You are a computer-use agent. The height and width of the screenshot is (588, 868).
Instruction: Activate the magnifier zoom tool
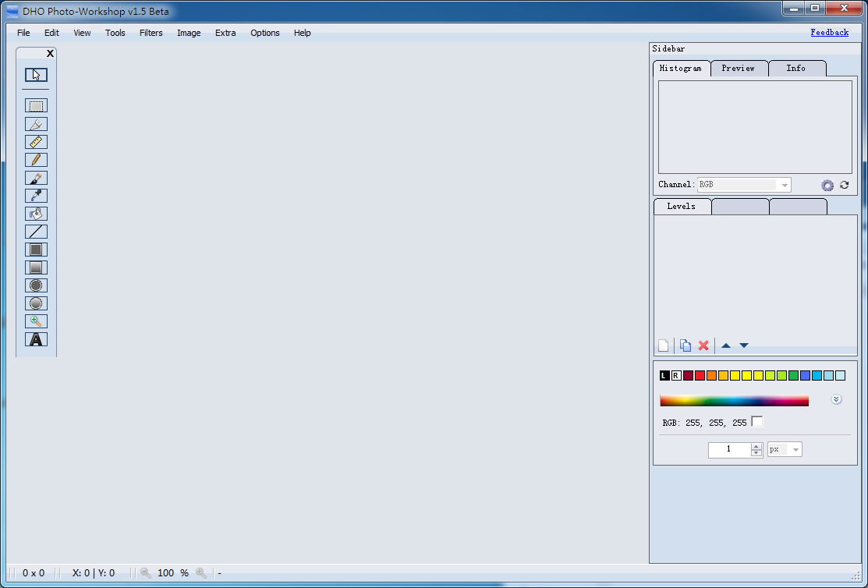(36, 321)
